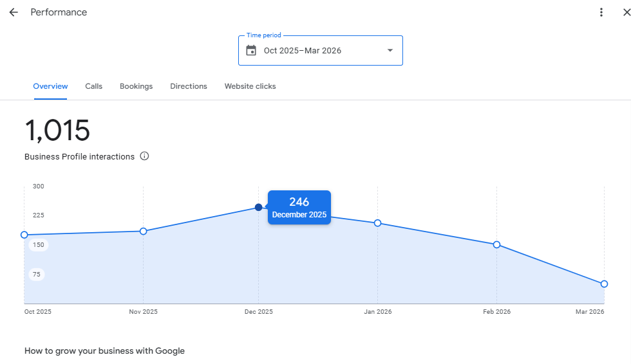Open the Calls tab
631x364 pixels.
pyautogui.click(x=93, y=86)
